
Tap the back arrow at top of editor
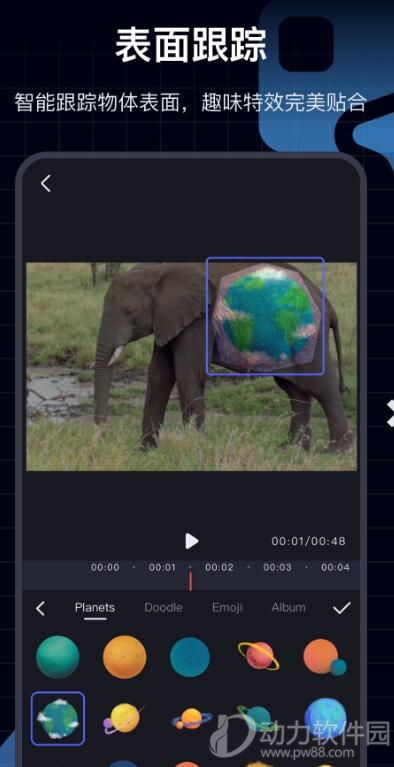point(46,183)
